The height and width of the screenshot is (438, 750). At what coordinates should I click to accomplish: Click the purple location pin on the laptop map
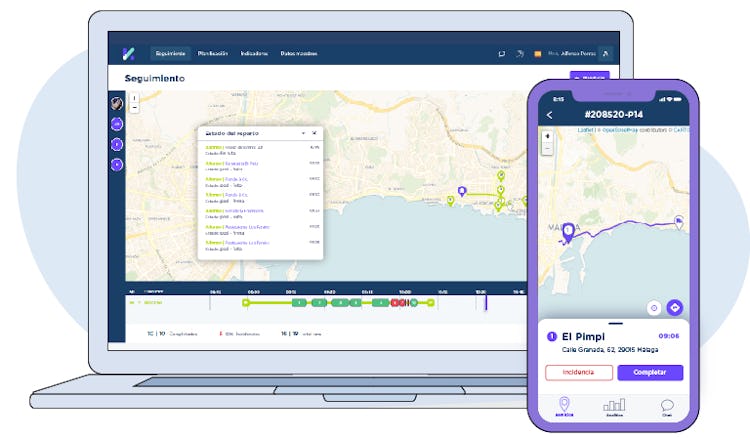coord(462,191)
